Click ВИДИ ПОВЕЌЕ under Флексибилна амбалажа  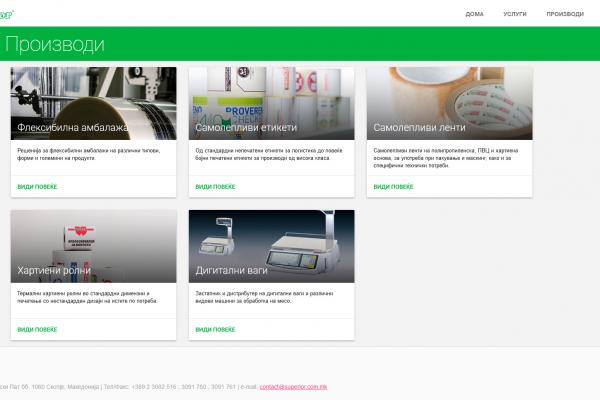pos(38,187)
